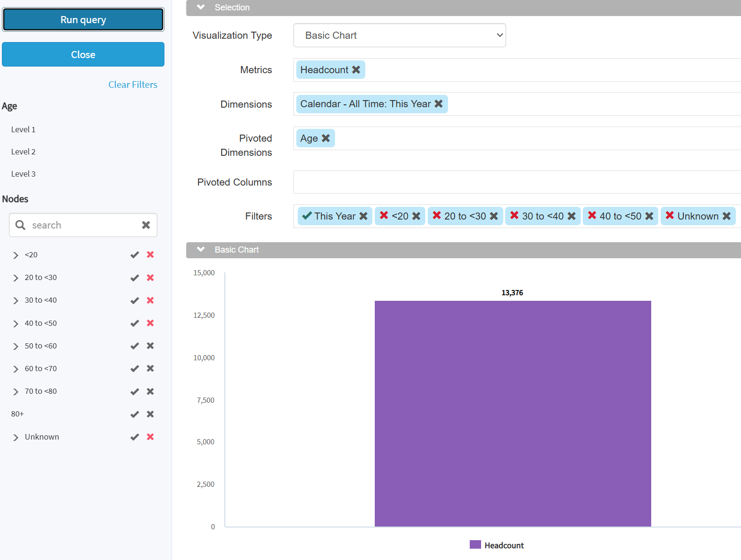Remove the Unknown filter chip

727,216
